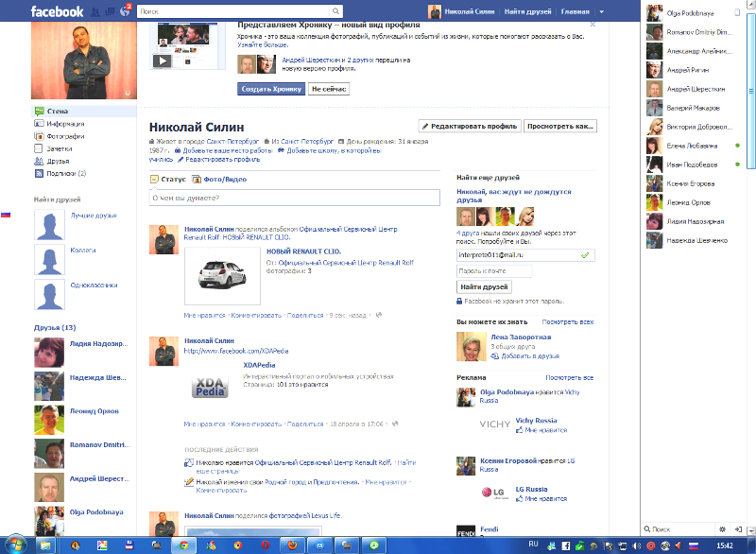Click the search magnifier button in header
Image resolution: width=756 pixels, height=554 pixels.
(x=336, y=11)
